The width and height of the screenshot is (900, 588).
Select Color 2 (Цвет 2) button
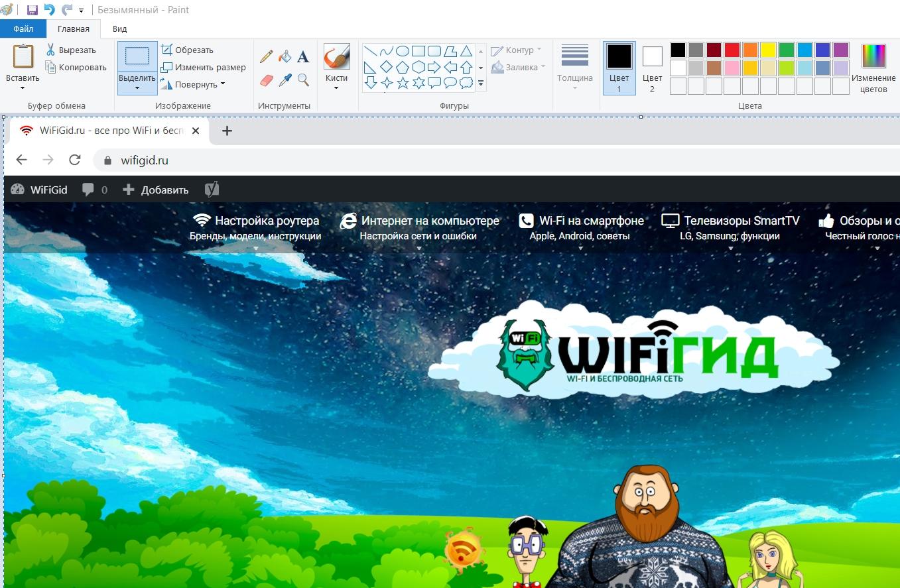(653, 68)
